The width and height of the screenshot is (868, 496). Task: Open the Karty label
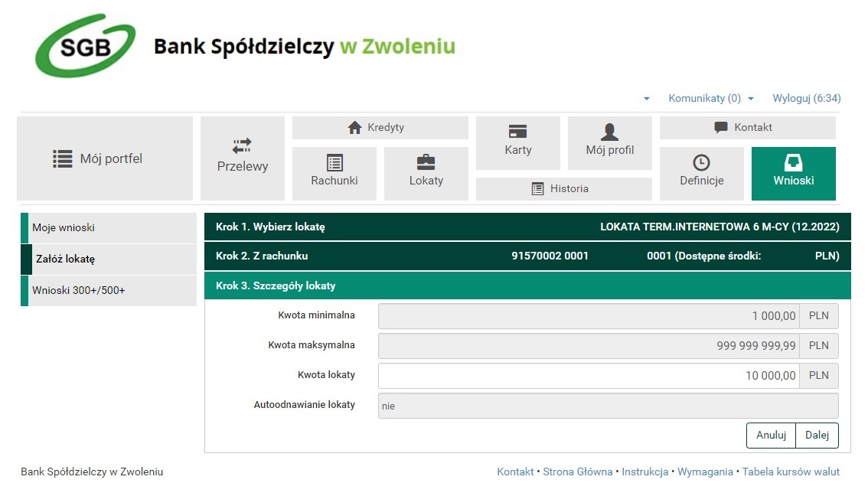coord(518,150)
